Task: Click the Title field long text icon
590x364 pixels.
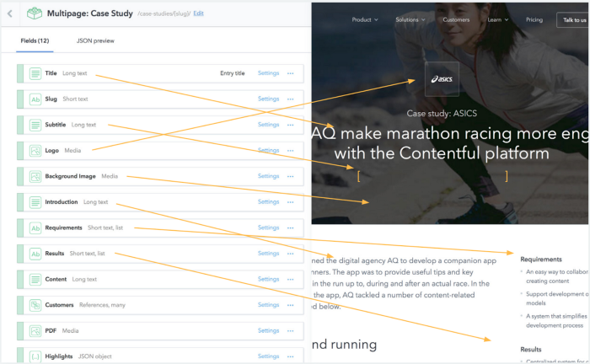Action: click(35, 73)
